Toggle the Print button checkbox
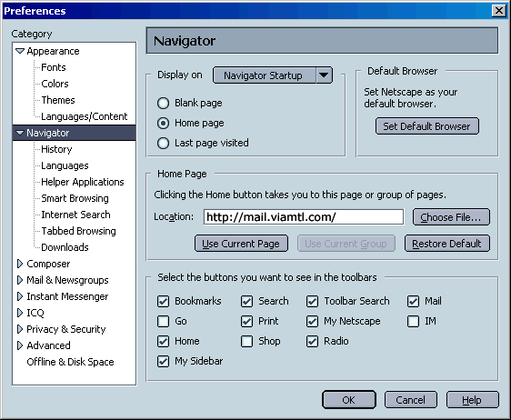This screenshot has width=511, height=420. pos(246,321)
